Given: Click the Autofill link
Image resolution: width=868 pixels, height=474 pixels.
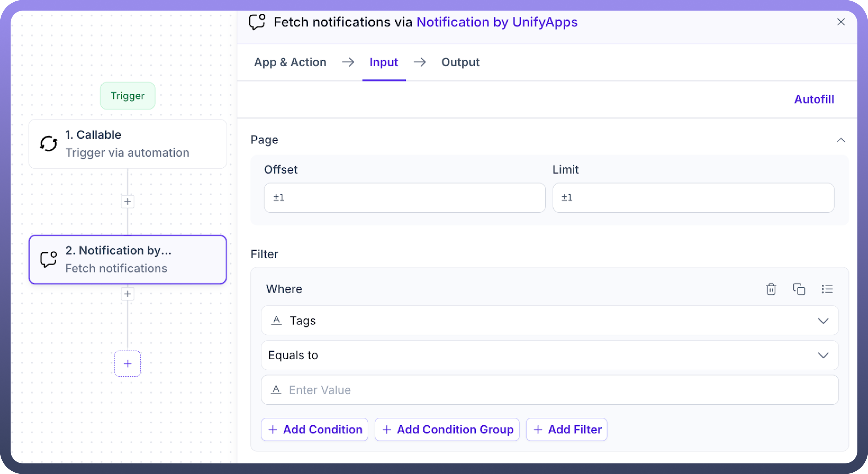Looking at the screenshot, I should pyautogui.click(x=814, y=99).
